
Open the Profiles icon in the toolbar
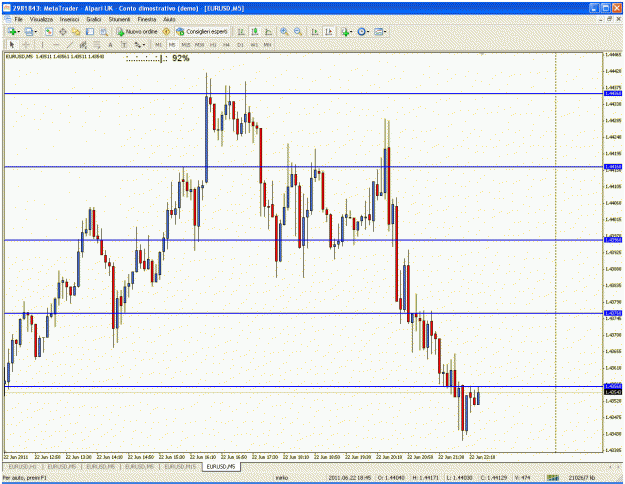(28, 31)
